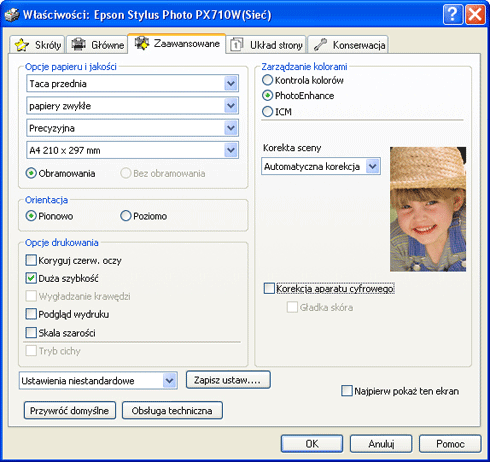The image size is (490, 462).
Task: Switch to the Układ strony tab
Action: click(x=266, y=45)
